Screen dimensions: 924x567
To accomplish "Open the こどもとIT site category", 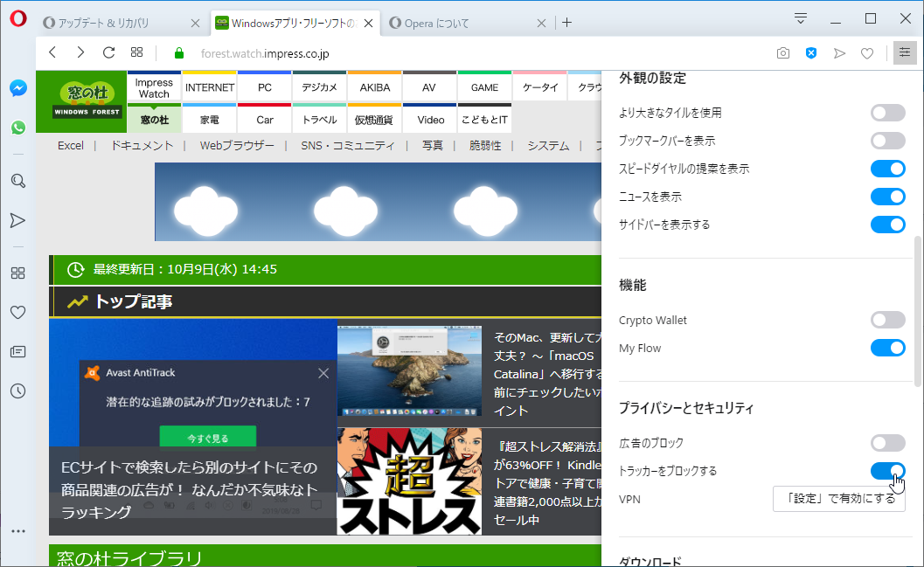I will (485, 120).
